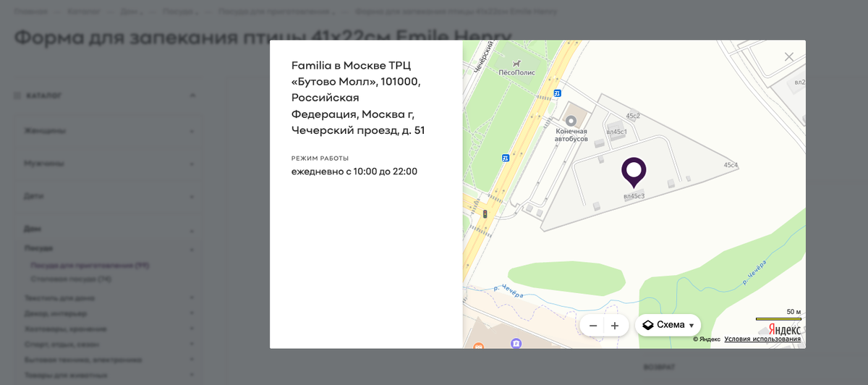Click the © Яндекс copyright text
Image resolution: width=868 pixels, height=385 pixels.
pyautogui.click(x=706, y=339)
